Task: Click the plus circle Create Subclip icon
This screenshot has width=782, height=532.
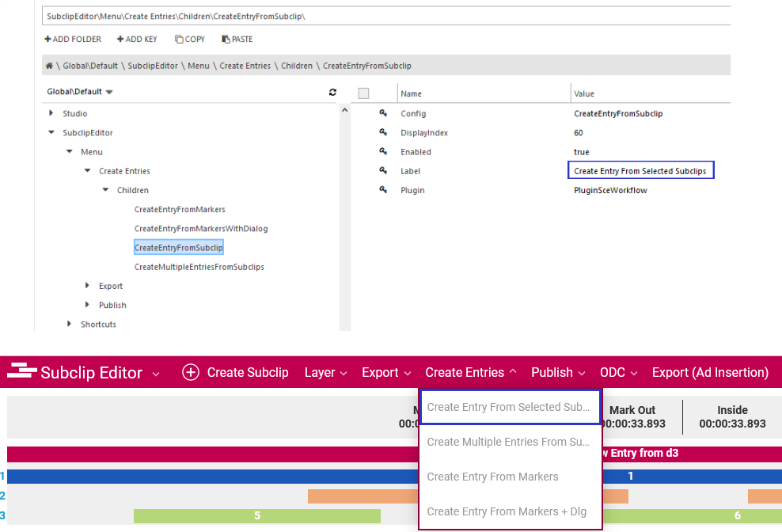Action: pos(190,372)
